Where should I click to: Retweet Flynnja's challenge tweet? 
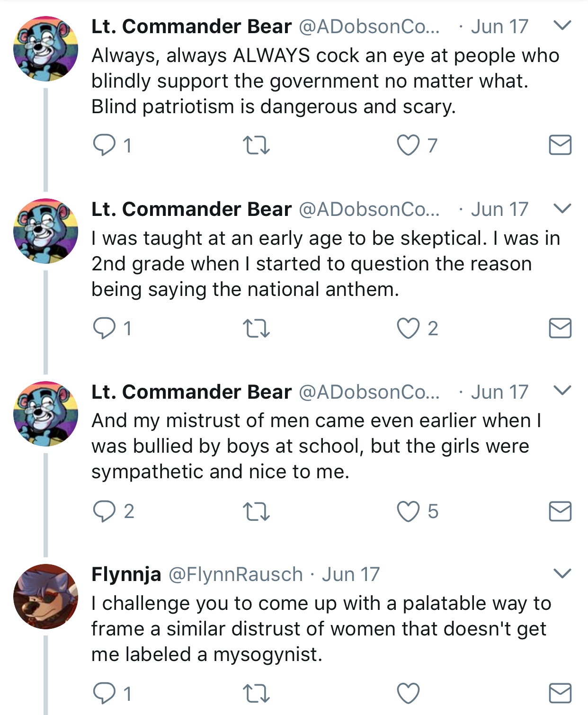[x=256, y=694]
